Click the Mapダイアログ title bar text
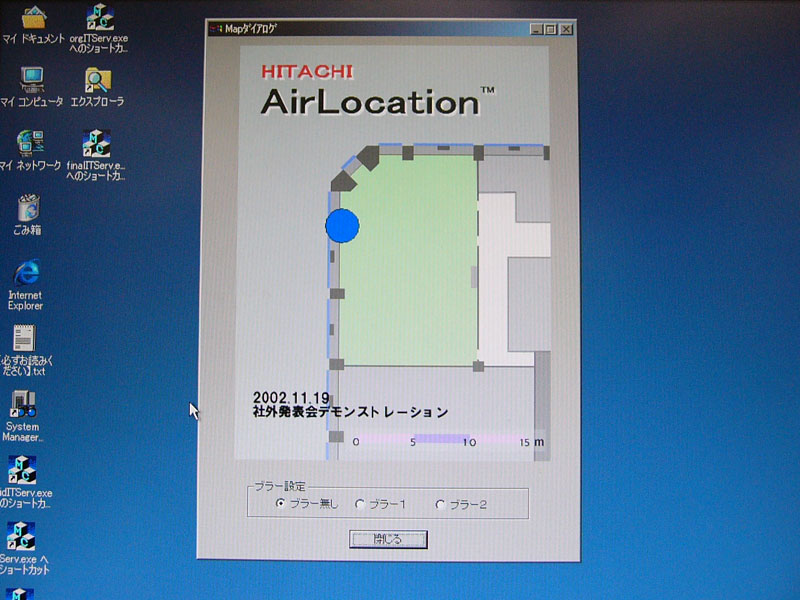 coord(251,29)
